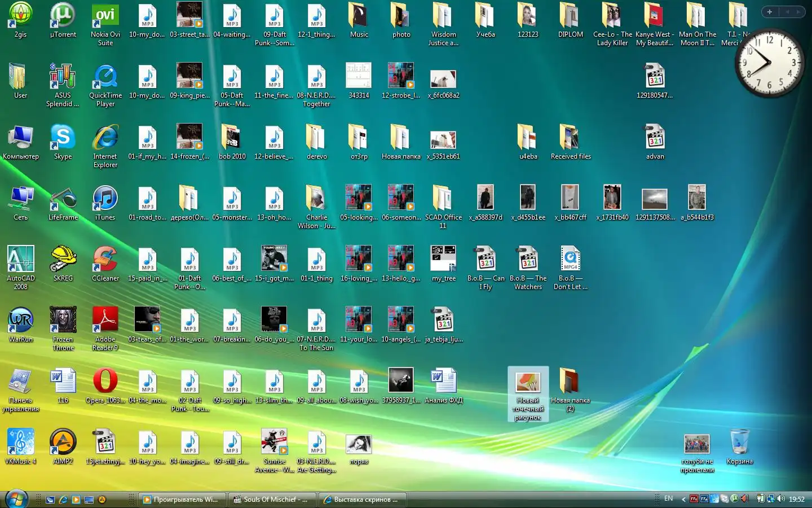Viewport: 812px width, 508px height.
Task: Switch to the Souls Of Mischief taskbar window
Action: [x=271, y=500]
